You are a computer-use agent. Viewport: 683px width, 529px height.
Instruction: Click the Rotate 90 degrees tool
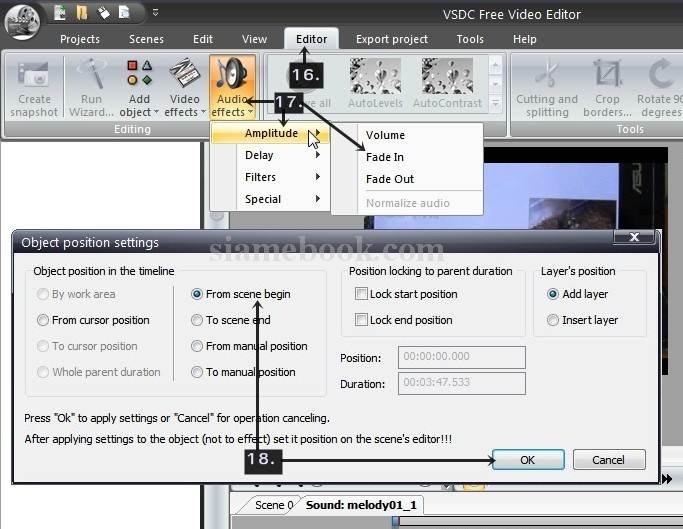(x=660, y=89)
